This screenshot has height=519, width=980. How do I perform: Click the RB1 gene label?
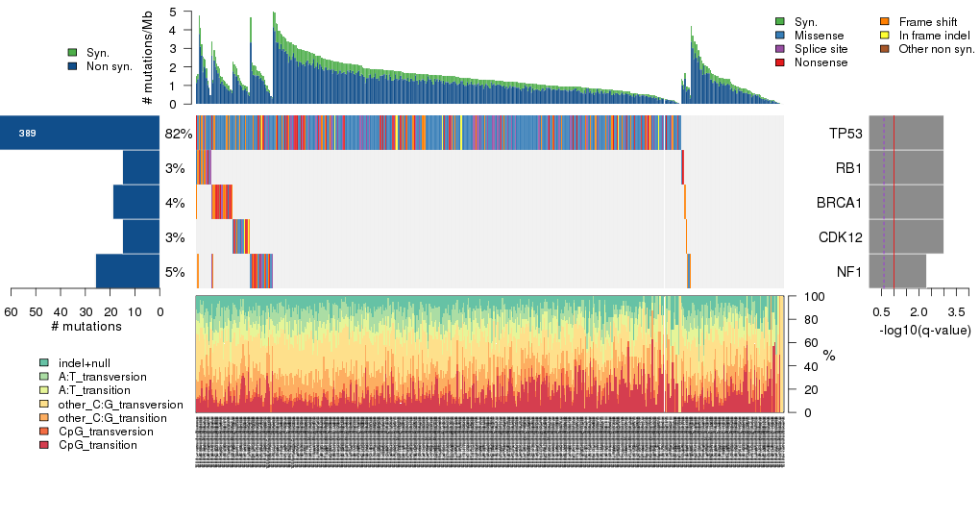click(x=846, y=168)
